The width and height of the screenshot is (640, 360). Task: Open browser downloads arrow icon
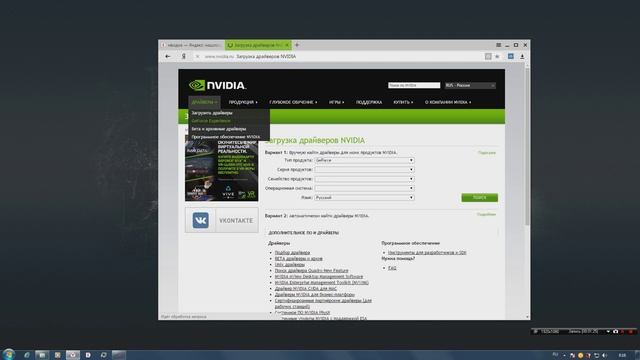tap(522, 56)
